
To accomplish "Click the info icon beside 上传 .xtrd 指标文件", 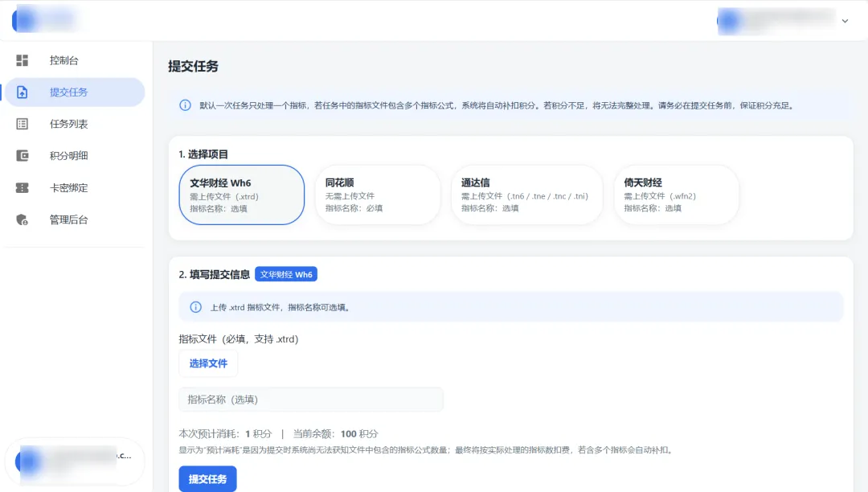I will (195, 307).
